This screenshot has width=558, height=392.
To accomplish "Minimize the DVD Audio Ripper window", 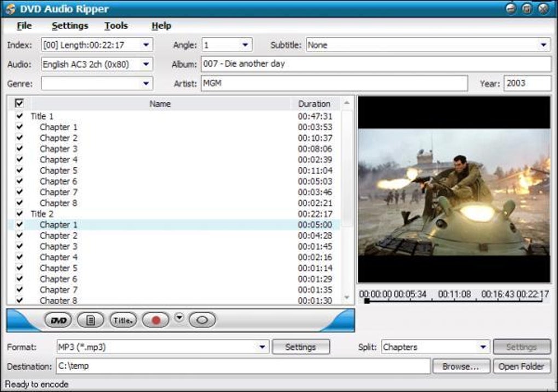I will click(511, 9).
